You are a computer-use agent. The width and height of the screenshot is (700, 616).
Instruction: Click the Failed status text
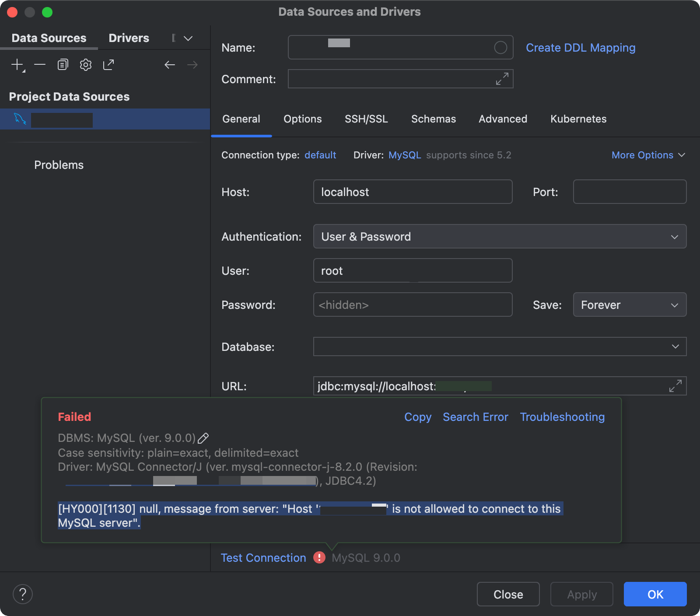(74, 417)
